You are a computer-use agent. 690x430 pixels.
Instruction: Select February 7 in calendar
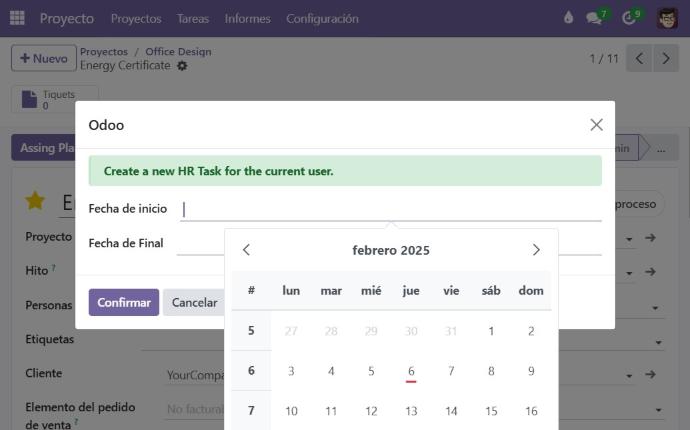[451, 371]
